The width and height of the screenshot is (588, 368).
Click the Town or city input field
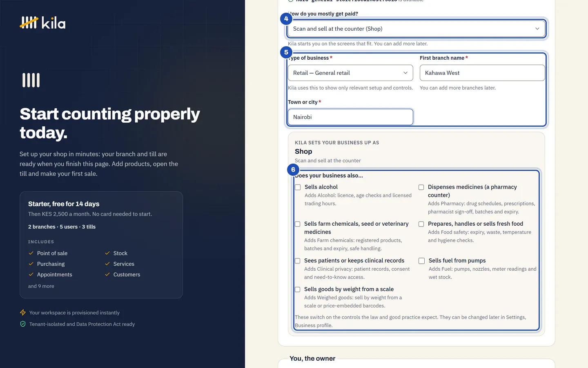(x=350, y=117)
